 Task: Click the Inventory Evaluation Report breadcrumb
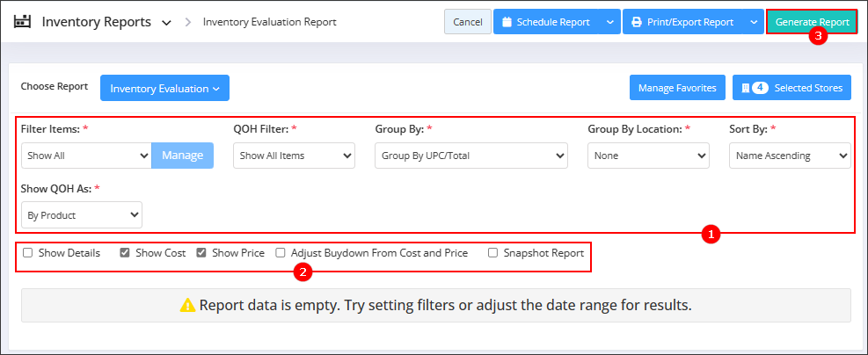pos(270,22)
